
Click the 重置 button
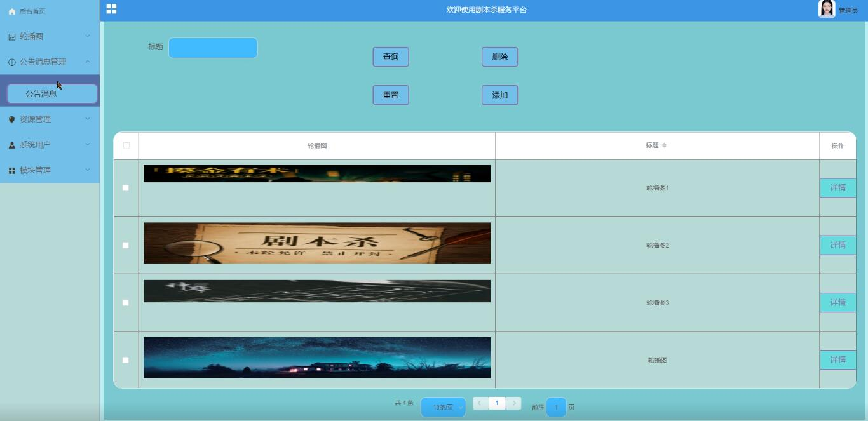click(391, 95)
